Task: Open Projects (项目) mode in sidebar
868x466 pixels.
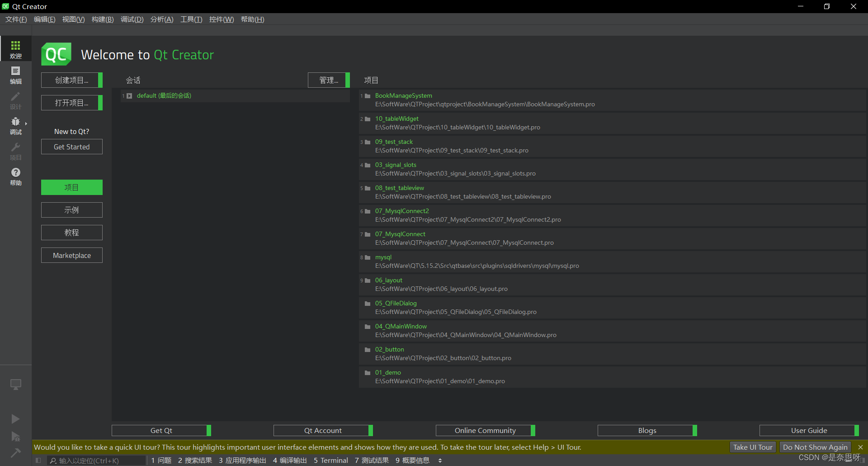Action: coord(16,151)
